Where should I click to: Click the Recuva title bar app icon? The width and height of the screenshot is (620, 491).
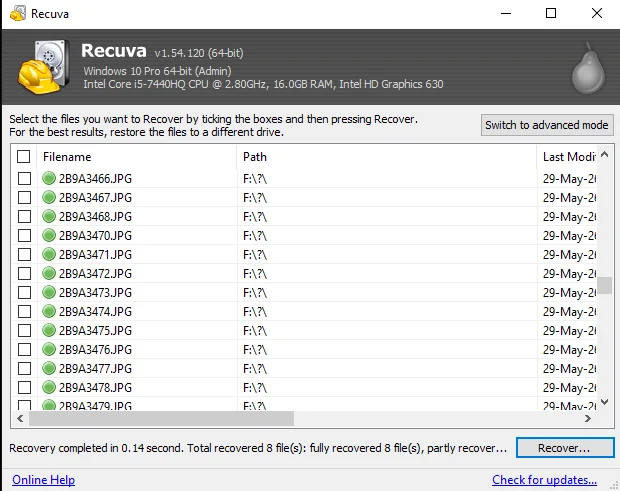click(x=18, y=13)
